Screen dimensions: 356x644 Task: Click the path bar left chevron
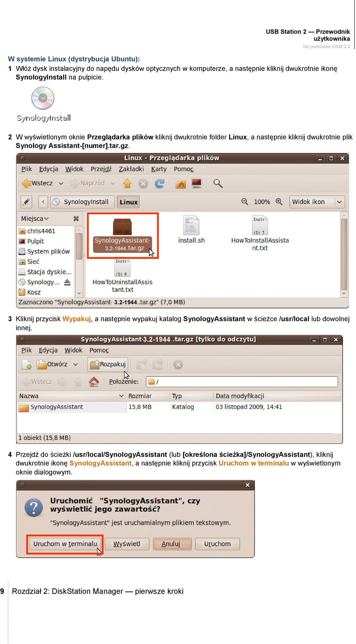pyautogui.click(x=43, y=202)
